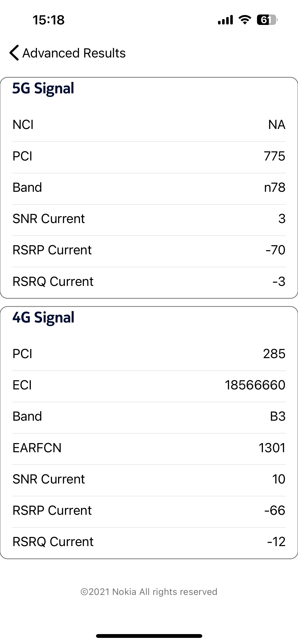Select the 5G Band n78 row
The image size is (298, 644).
point(149,188)
